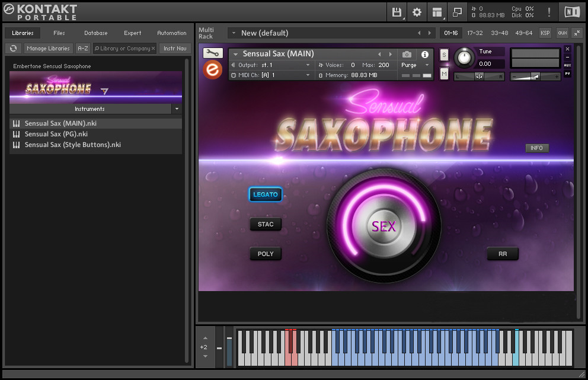Toggle the rack aux button
This screenshot has width=588, height=380.
click(x=563, y=33)
